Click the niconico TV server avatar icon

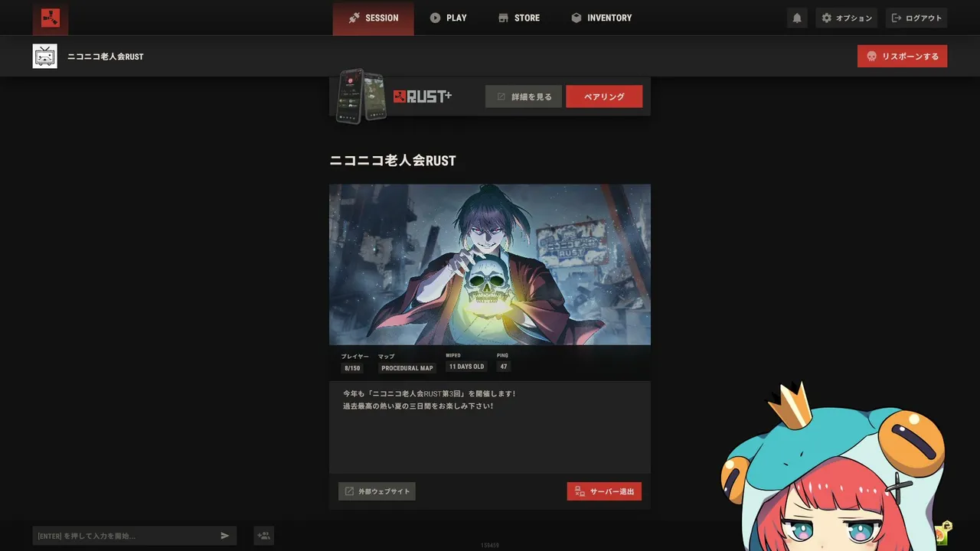44,56
